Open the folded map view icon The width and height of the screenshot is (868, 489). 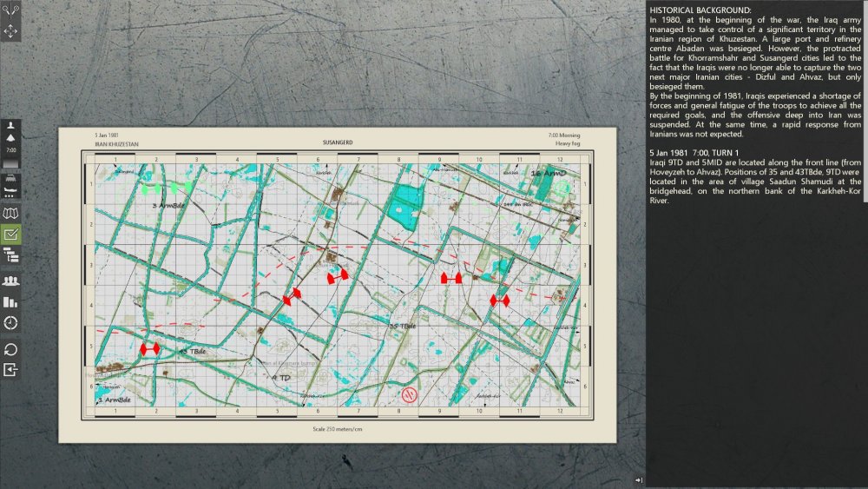click(11, 213)
